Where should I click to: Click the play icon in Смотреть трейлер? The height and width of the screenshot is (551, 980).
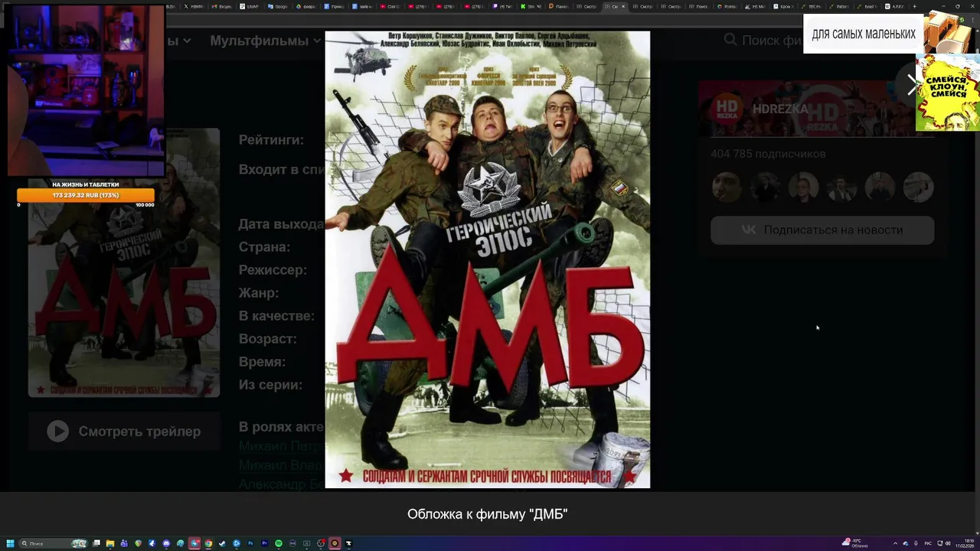tap(57, 432)
